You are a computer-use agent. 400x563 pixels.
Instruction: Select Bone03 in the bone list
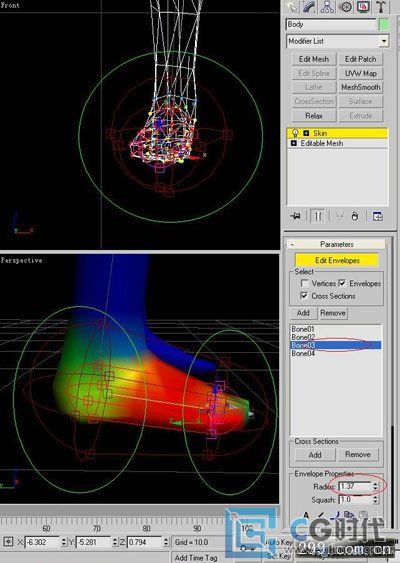click(335, 345)
